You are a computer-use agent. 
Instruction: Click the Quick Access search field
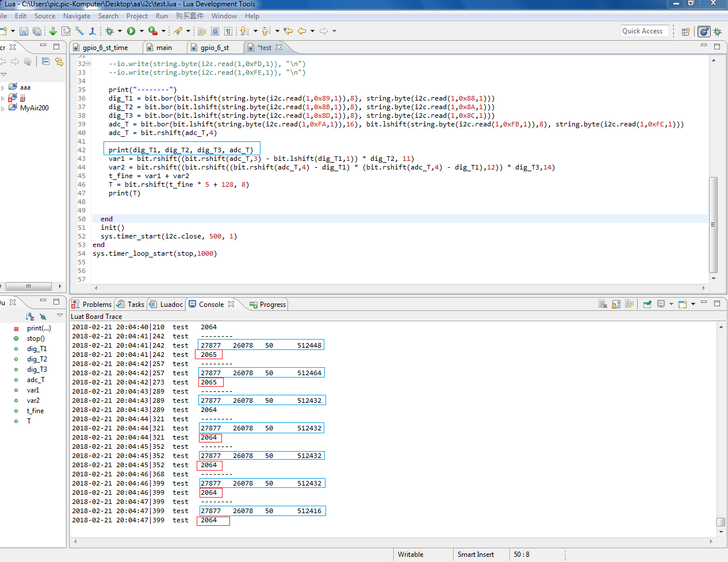(644, 31)
